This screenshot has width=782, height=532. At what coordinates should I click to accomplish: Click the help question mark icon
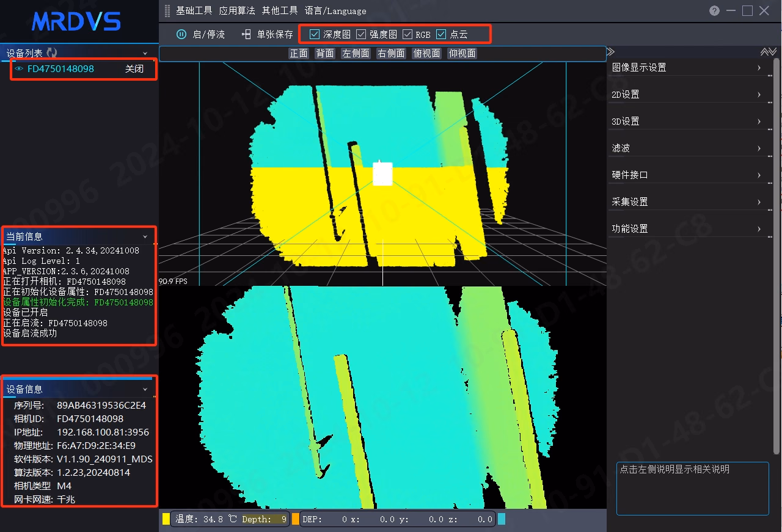tap(714, 10)
